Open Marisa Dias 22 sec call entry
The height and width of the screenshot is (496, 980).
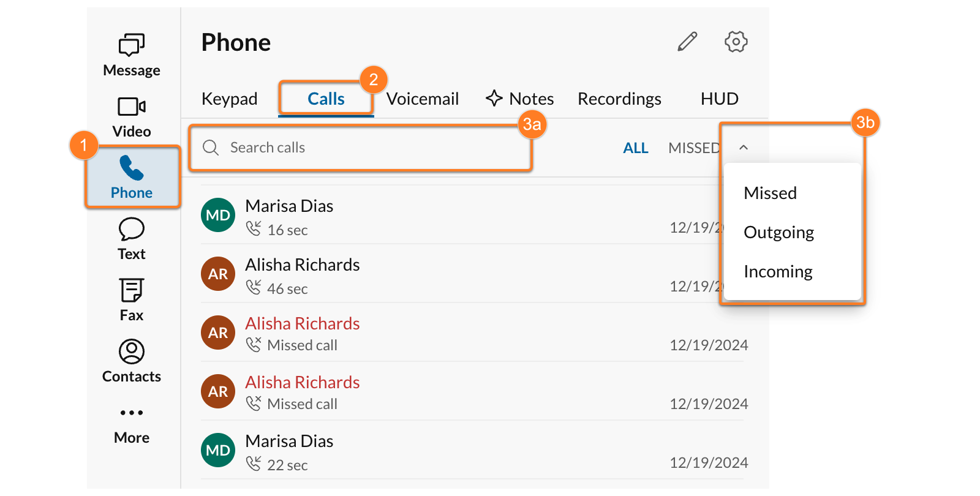[472, 450]
